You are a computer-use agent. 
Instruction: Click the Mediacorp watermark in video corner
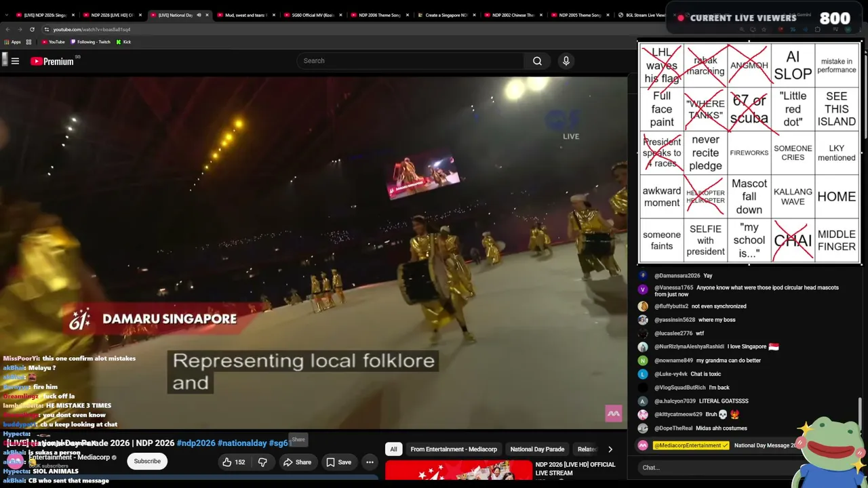point(614,413)
